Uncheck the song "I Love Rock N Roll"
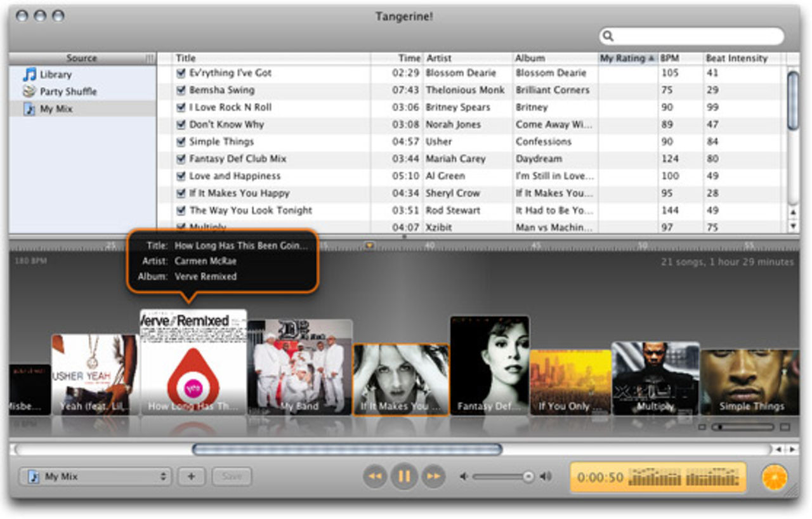The height and width of the screenshot is (519, 812). [x=181, y=107]
